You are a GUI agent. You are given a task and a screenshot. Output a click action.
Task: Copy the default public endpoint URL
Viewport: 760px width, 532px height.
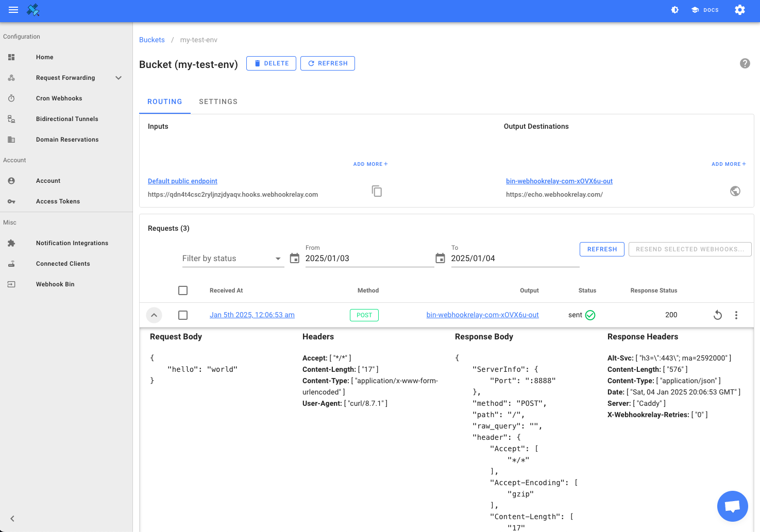[x=377, y=191]
